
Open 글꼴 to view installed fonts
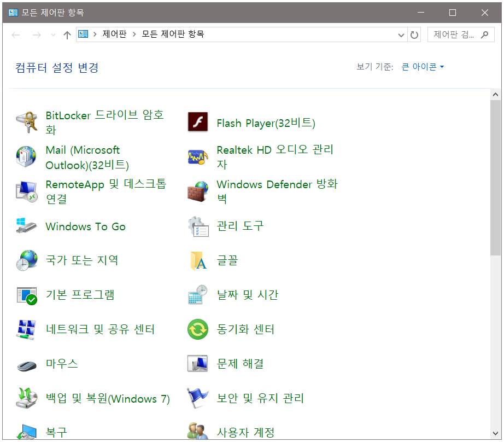(x=228, y=260)
